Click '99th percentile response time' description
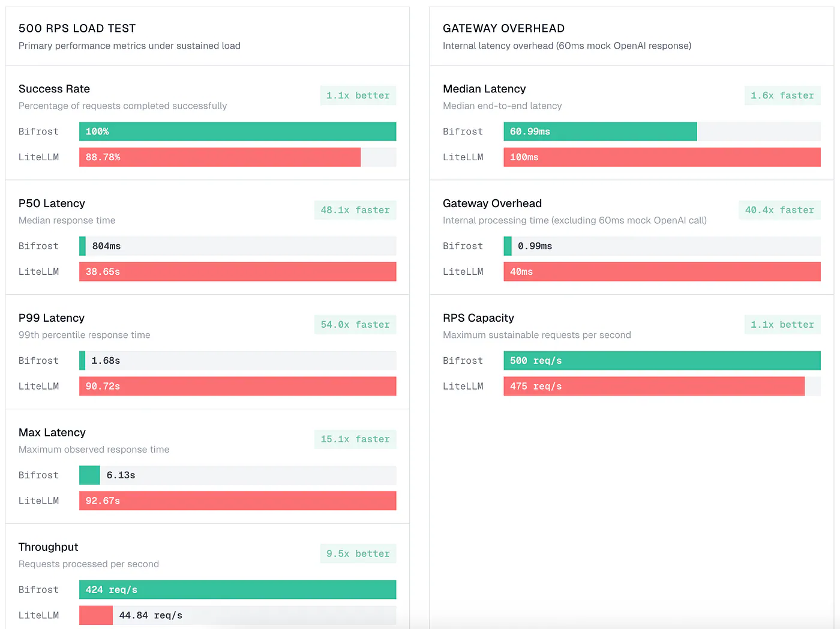Image resolution: width=840 pixels, height=629 pixels. 84,335
